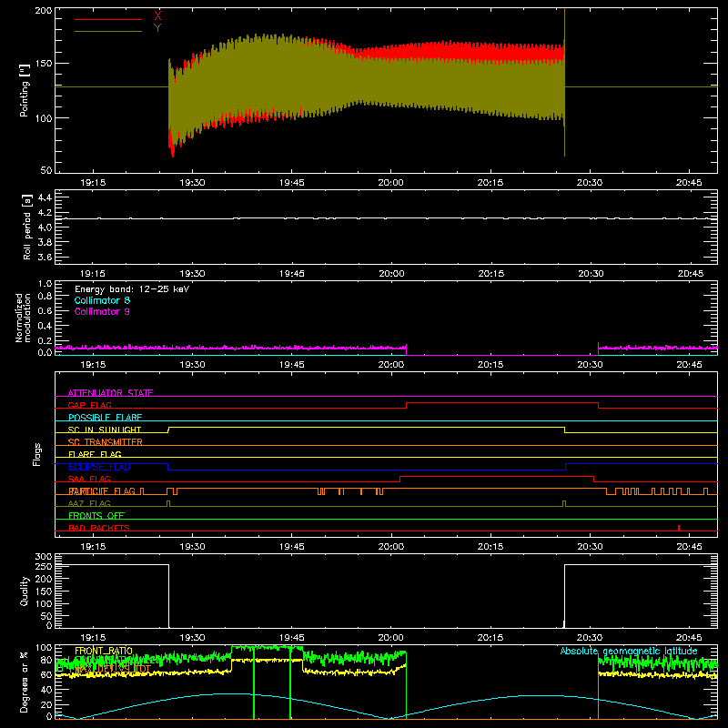Click the SAA_FLAG label
Viewport: 728px width, 728px height.
[x=89, y=479]
